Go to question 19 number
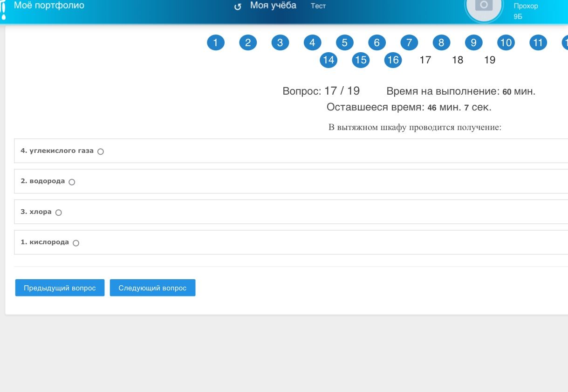Screen dimensions: 568x392 pyautogui.click(x=490, y=60)
